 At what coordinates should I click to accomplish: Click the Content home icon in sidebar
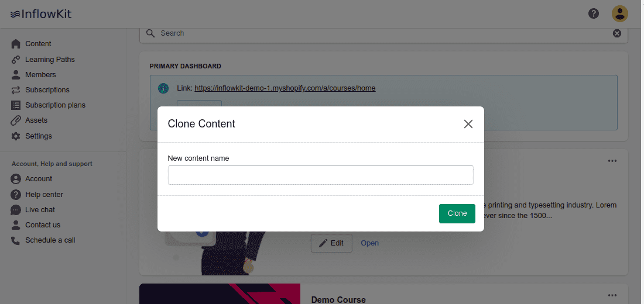tap(16, 44)
